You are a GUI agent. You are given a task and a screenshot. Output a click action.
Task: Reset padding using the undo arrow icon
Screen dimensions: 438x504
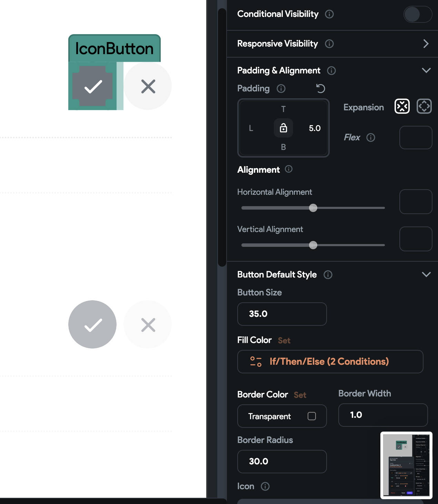tap(321, 89)
